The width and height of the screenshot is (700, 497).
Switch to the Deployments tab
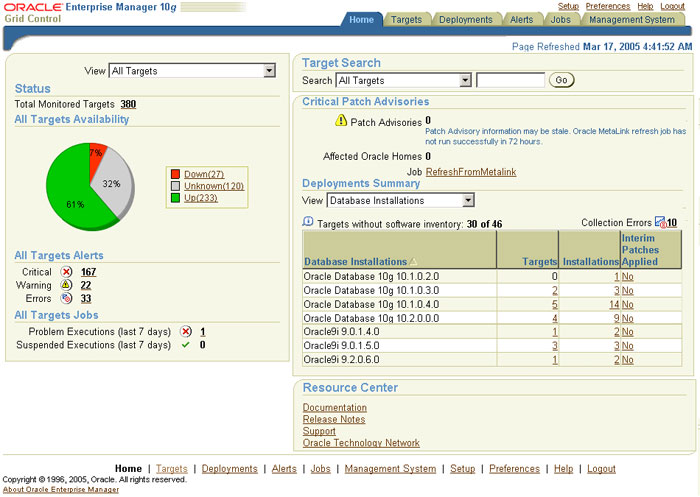coord(466,20)
